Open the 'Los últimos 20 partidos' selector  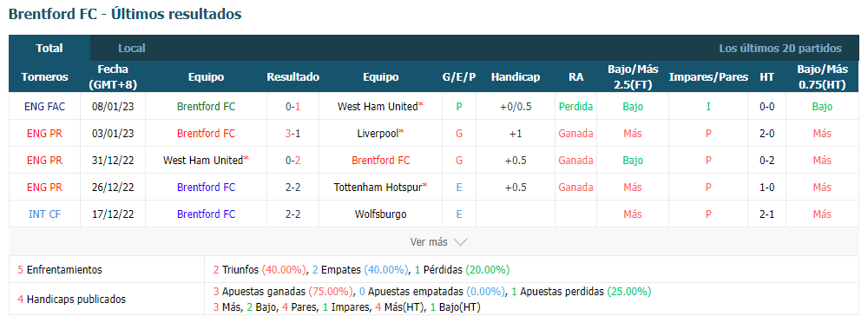(780, 49)
